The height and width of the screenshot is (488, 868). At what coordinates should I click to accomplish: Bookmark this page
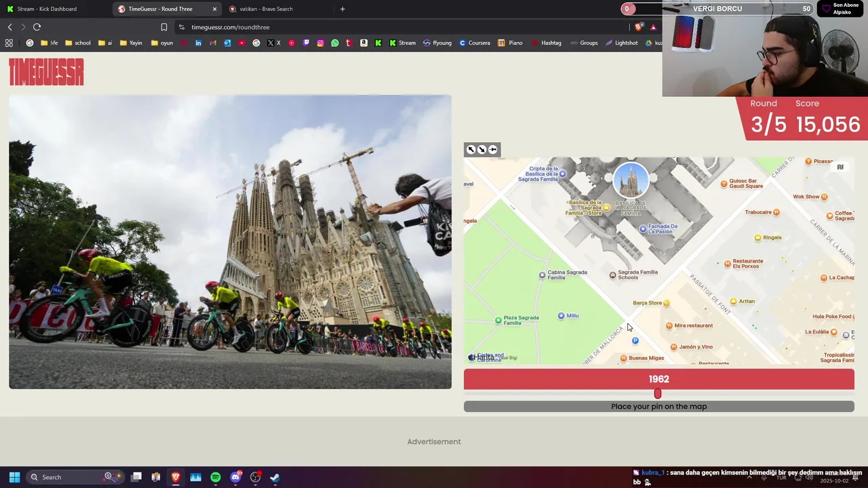[x=163, y=27]
